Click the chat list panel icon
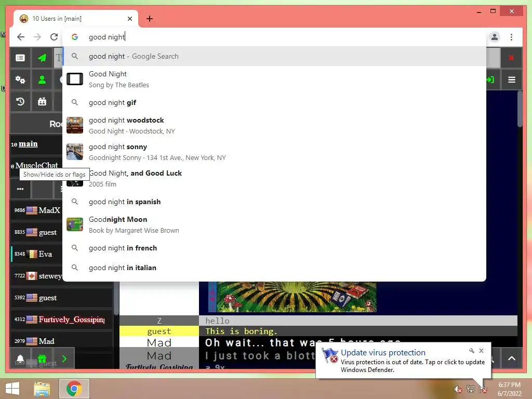532x399 pixels. click(x=20, y=58)
